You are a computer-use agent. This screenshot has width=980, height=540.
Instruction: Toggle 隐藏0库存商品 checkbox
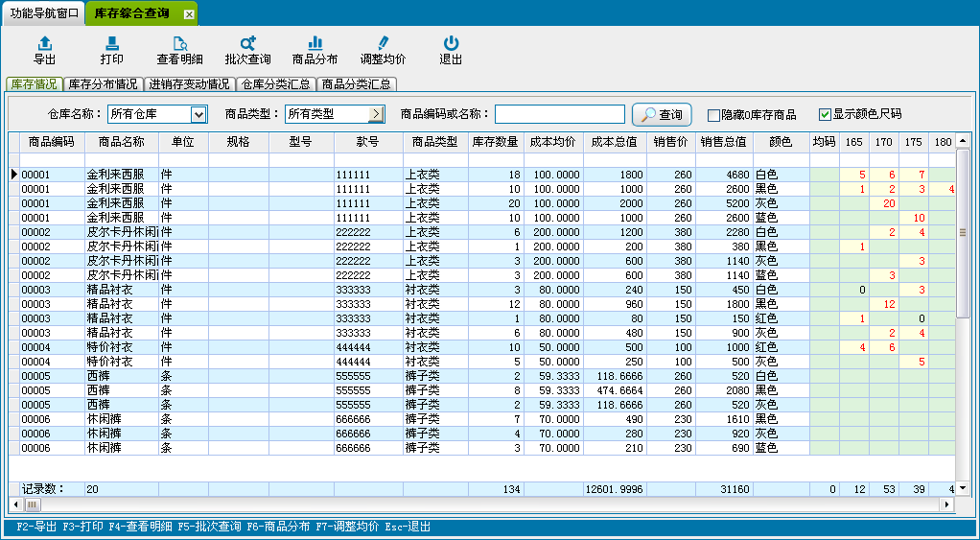tap(713, 115)
